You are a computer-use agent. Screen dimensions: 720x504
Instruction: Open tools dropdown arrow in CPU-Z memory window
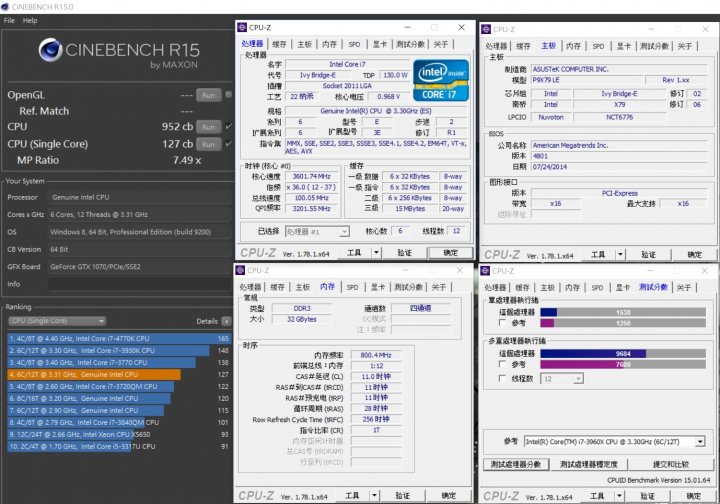pyautogui.click(x=374, y=495)
